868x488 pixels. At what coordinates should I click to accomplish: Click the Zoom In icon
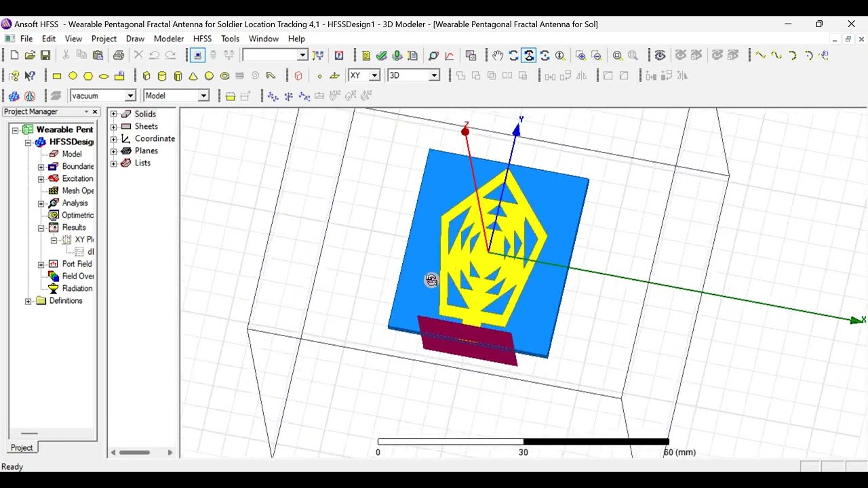[581, 56]
